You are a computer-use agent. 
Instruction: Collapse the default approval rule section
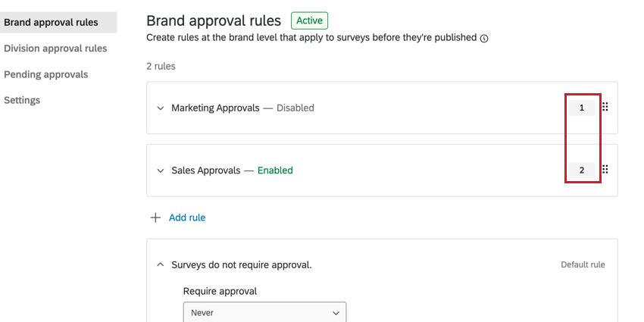tap(161, 264)
